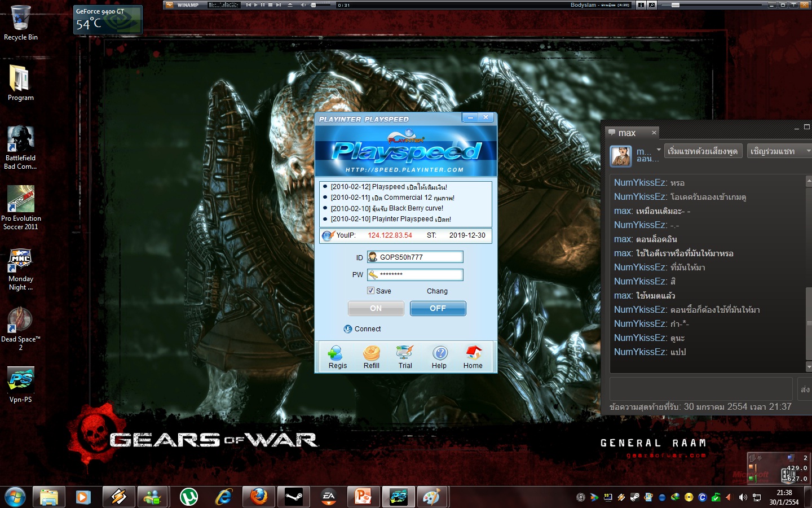812x508 pixels.
Task: Minimize the Playspeed window
Action: coord(470,117)
